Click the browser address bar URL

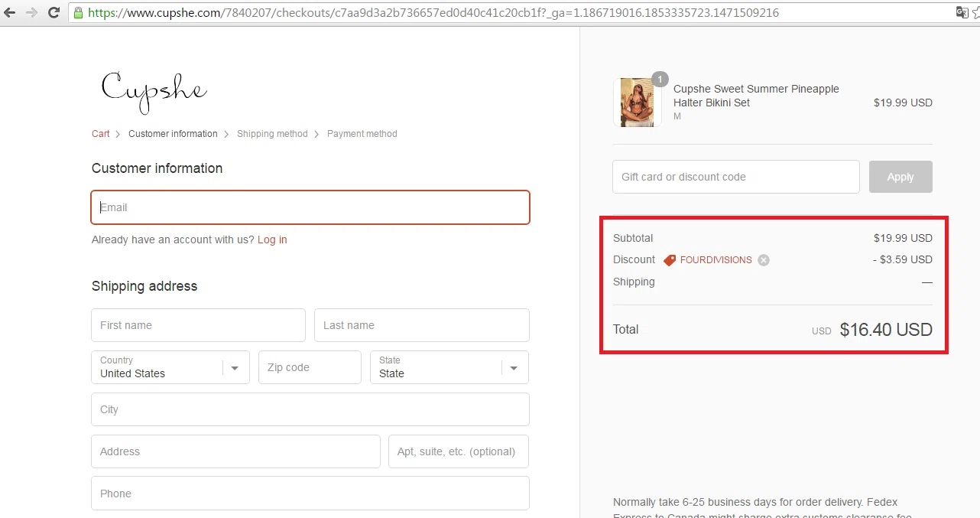(x=433, y=13)
